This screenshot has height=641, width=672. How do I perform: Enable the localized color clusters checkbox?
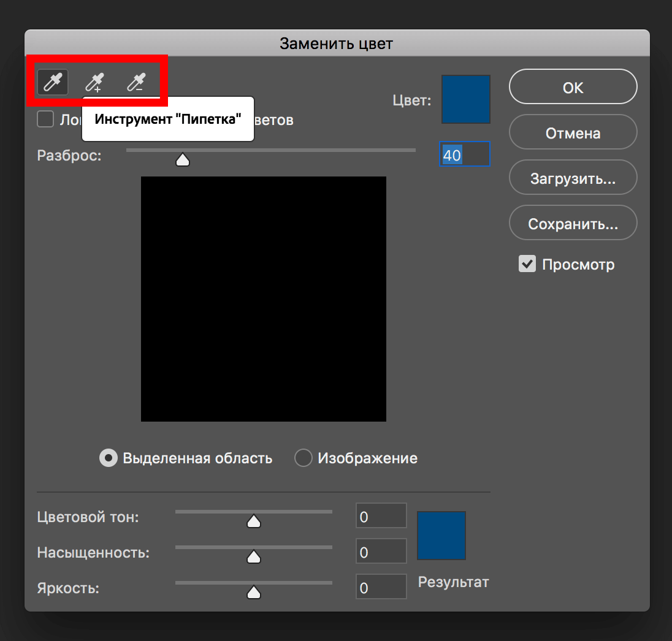coord(45,119)
